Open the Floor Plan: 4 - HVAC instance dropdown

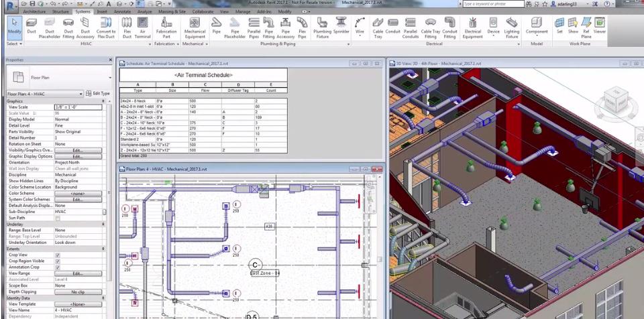[x=80, y=94]
